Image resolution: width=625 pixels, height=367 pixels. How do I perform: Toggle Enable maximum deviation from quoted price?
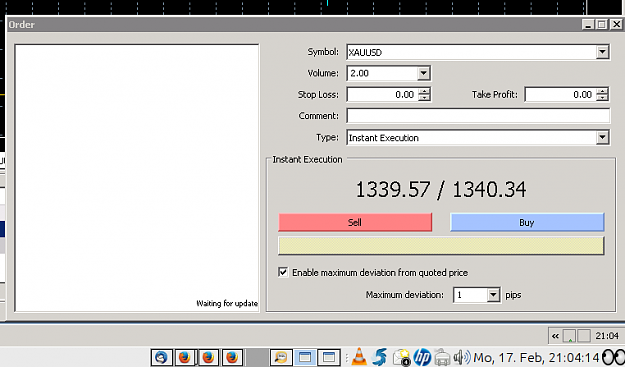[x=283, y=273]
